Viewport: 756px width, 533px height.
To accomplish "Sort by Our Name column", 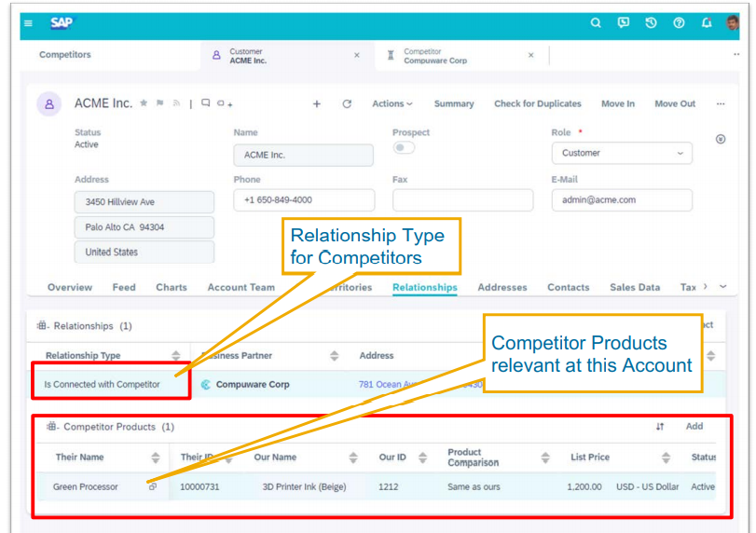I will click(353, 458).
